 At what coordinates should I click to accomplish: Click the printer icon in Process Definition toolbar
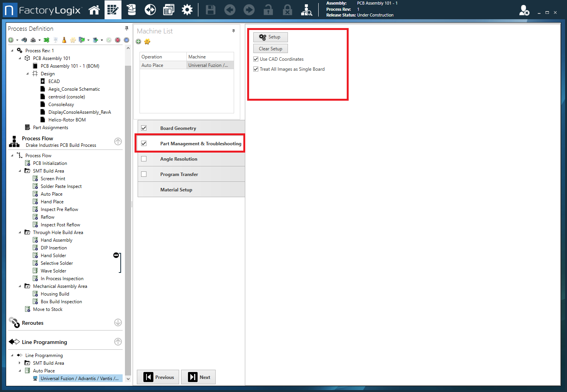pyautogui.click(x=34, y=40)
